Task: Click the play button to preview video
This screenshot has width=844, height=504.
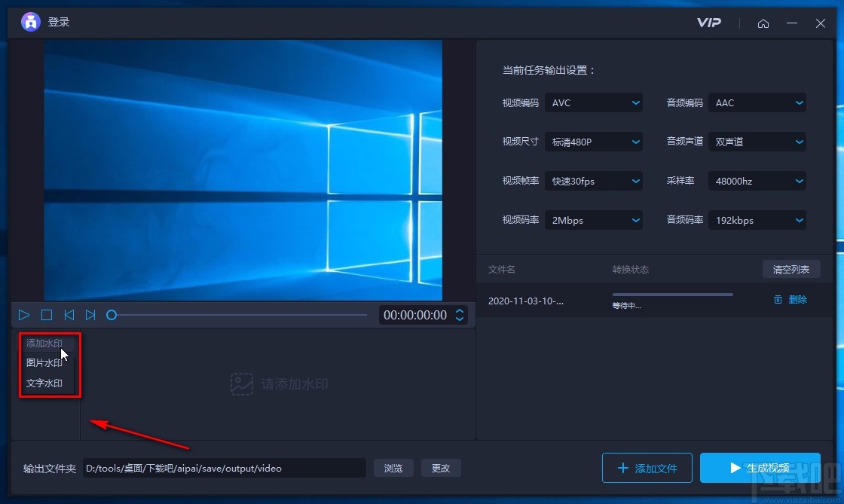Action: 23,315
